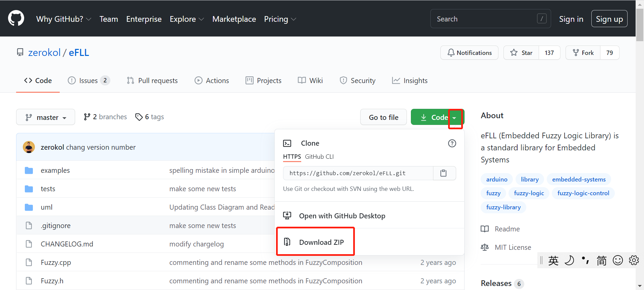This screenshot has height=290, width=644.
Task: Switch to the Insights tab
Action: [x=410, y=81]
